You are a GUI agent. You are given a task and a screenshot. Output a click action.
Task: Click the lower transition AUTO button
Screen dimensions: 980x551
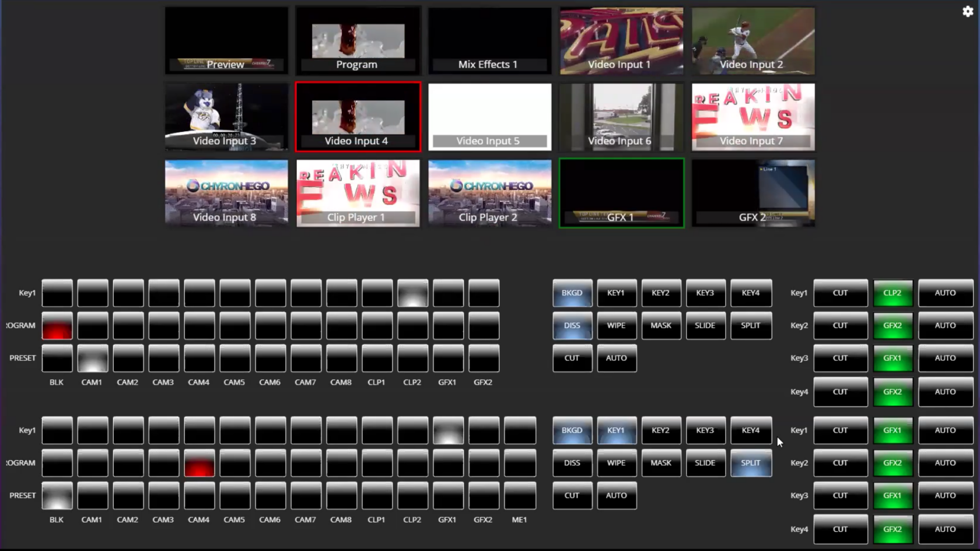616,496
